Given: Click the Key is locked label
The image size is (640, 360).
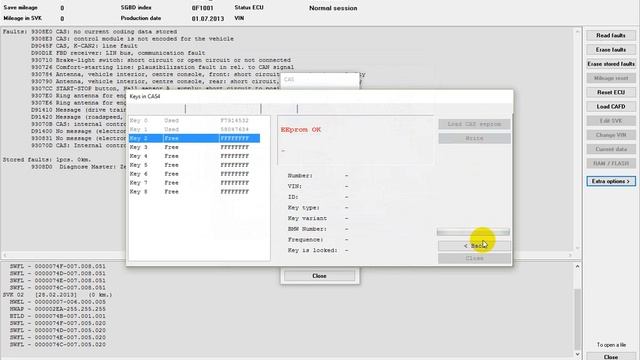Looking at the screenshot, I should pyautogui.click(x=313, y=250).
